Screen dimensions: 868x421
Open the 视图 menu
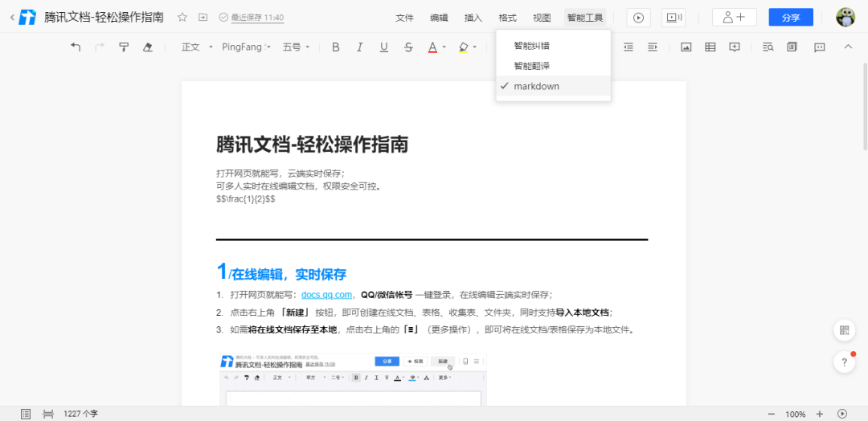click(542, 18)
